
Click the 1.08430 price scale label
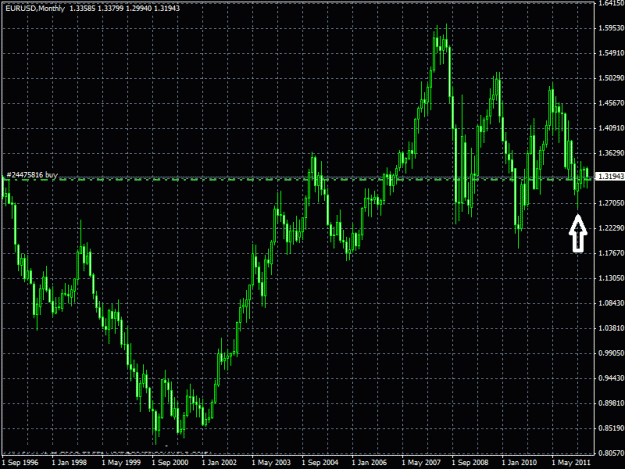click(x=611, y=303)
